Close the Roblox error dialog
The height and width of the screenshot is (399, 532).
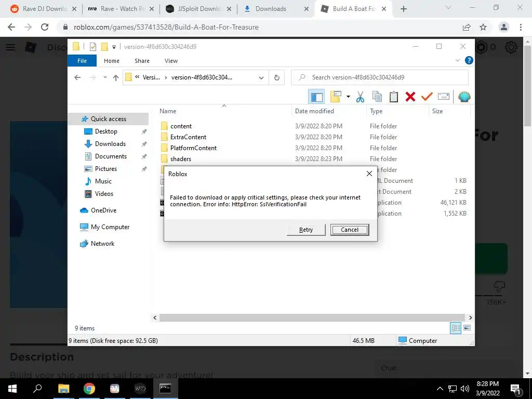(369, 174)
